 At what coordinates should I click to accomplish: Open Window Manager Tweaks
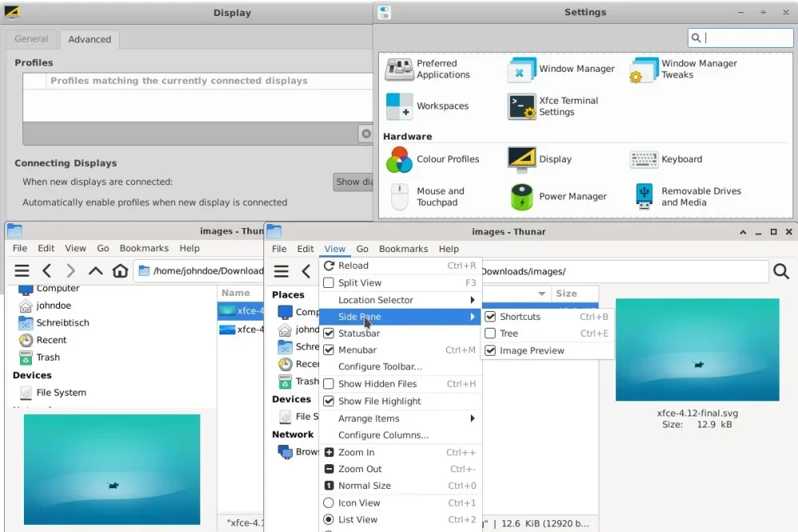(x=684, y=69)
